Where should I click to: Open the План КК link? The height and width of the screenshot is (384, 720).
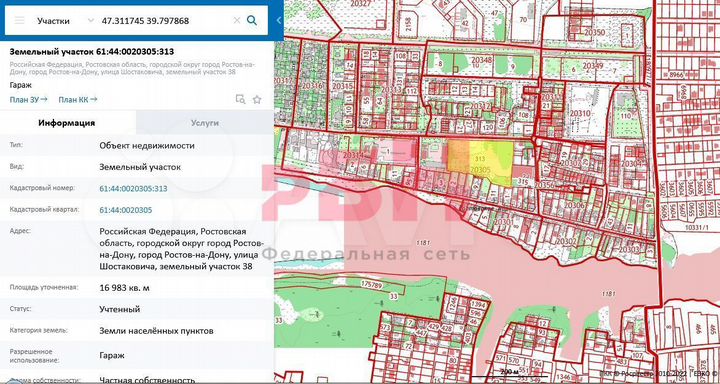pos(78,99)
